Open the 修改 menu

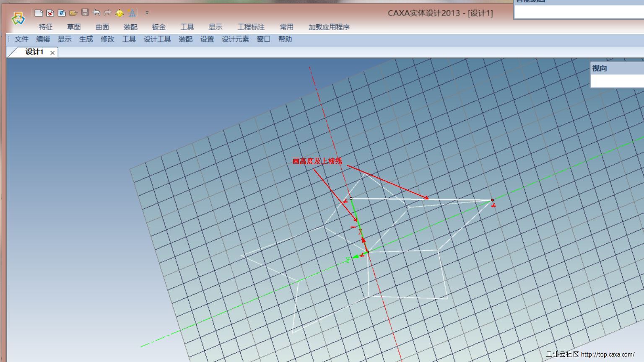point(107,39)
